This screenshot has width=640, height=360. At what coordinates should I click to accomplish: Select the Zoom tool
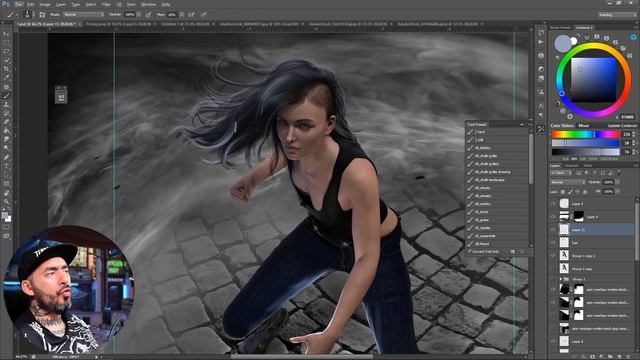pos(6,202)
